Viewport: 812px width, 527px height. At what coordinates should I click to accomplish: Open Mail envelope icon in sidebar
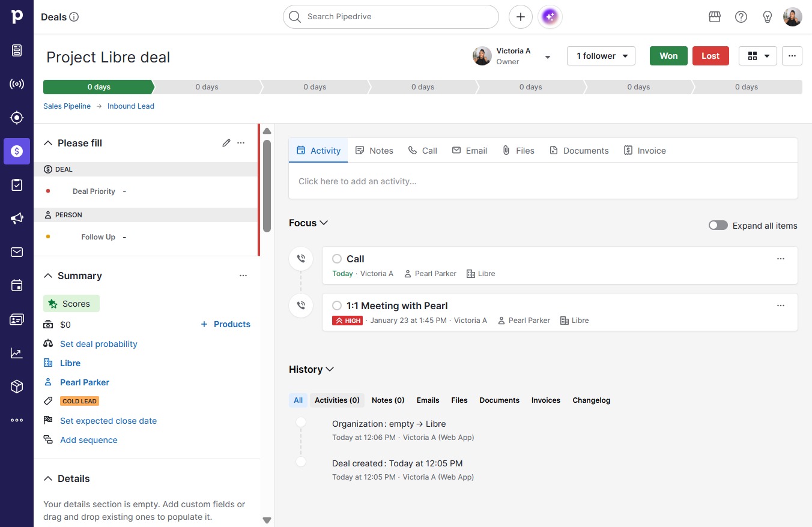(x=17, y=252)
